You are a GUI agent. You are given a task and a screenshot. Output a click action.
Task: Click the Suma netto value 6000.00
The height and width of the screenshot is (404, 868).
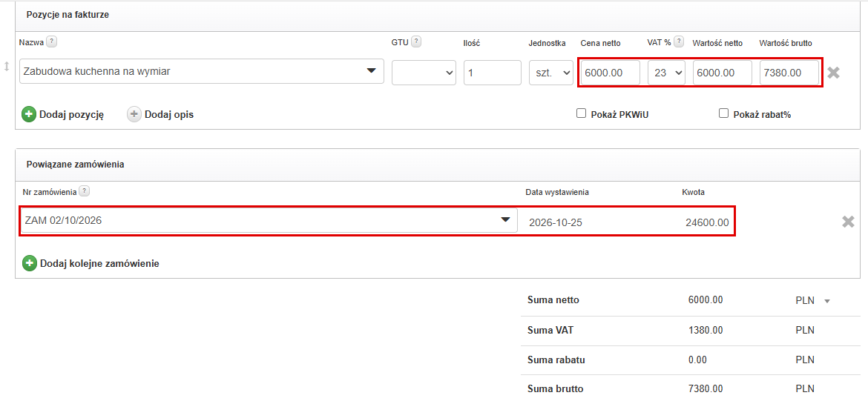(706, 300)
